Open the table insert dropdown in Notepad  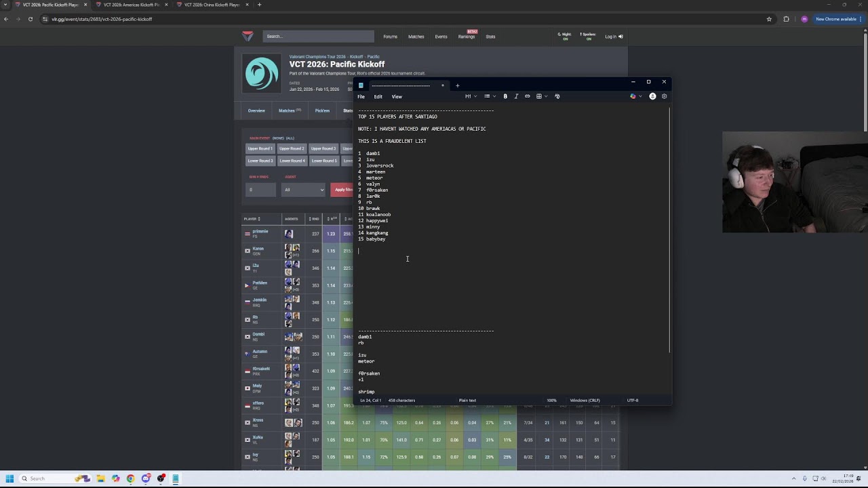[x=541, y=96]
